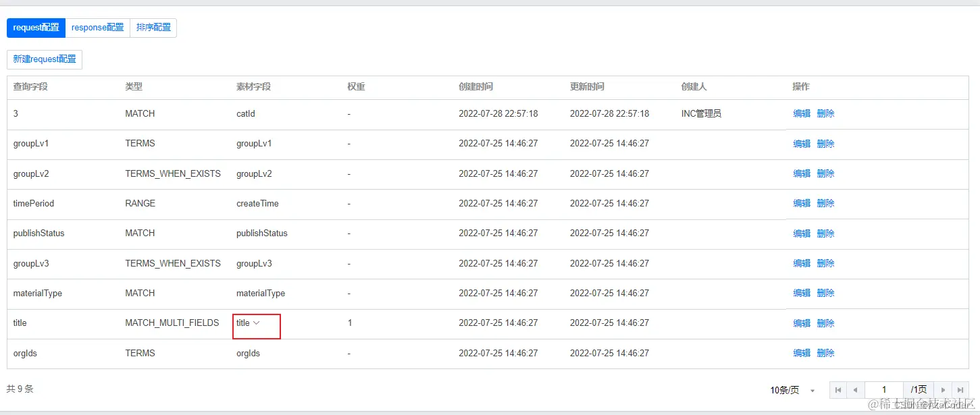
Task: Edit the title MATCH_MULTI_FIELDS row
Action: pyautogui.click(x=802, y=323)
